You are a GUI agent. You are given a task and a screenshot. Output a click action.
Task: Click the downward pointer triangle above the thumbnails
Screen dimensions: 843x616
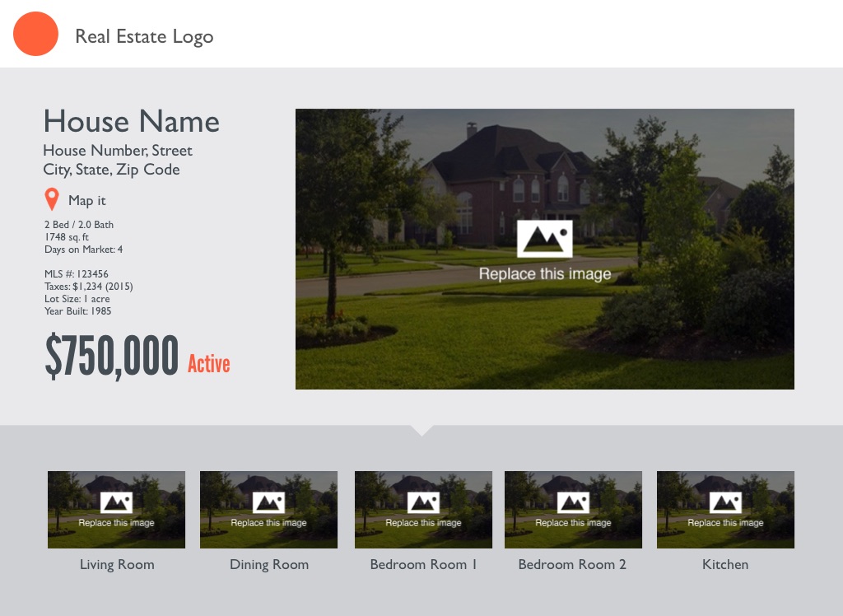coord(421,430)
